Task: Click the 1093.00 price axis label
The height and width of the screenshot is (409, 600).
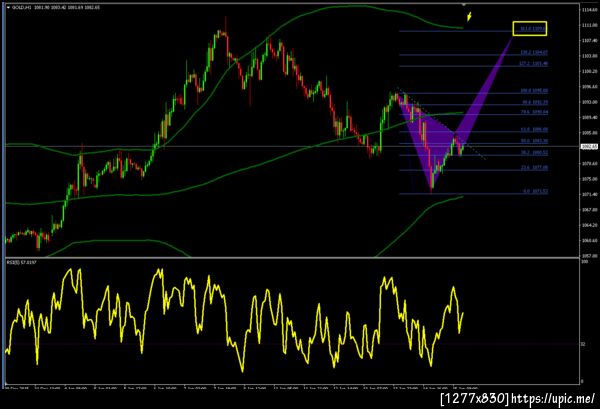Action: (589, 102)
